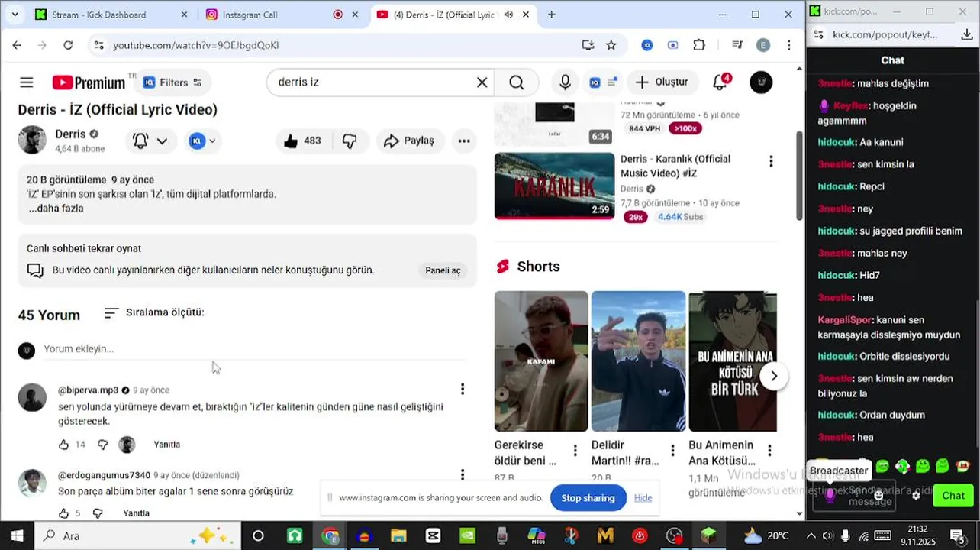Go back in Chrome history
This screenshot has height=550, width=980.
17,45
